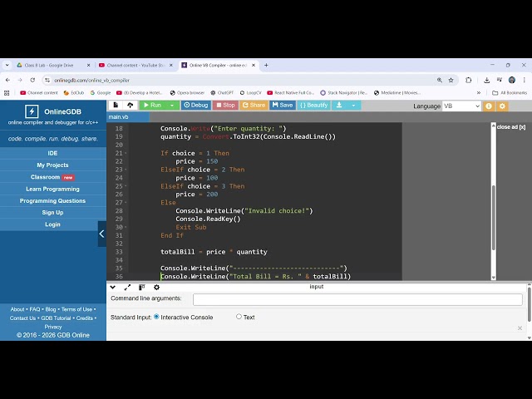Screen dimensions: 532x399
Task: Click the Upload File icon in toolbar
Action: pyautogui.click(x=131, y=106)
